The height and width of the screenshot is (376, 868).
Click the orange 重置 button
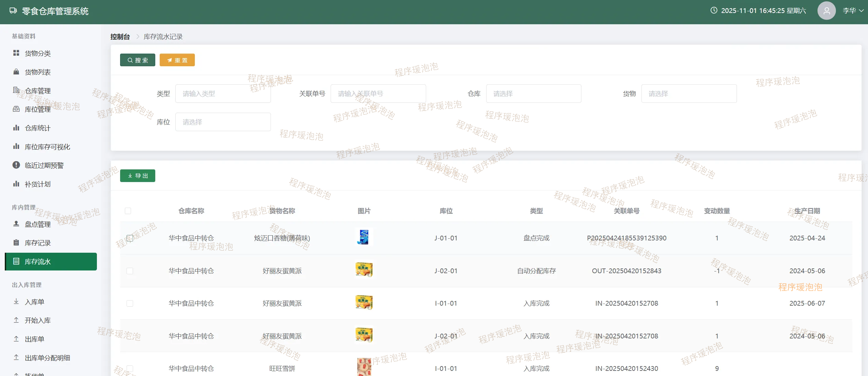tap(177, 60)
